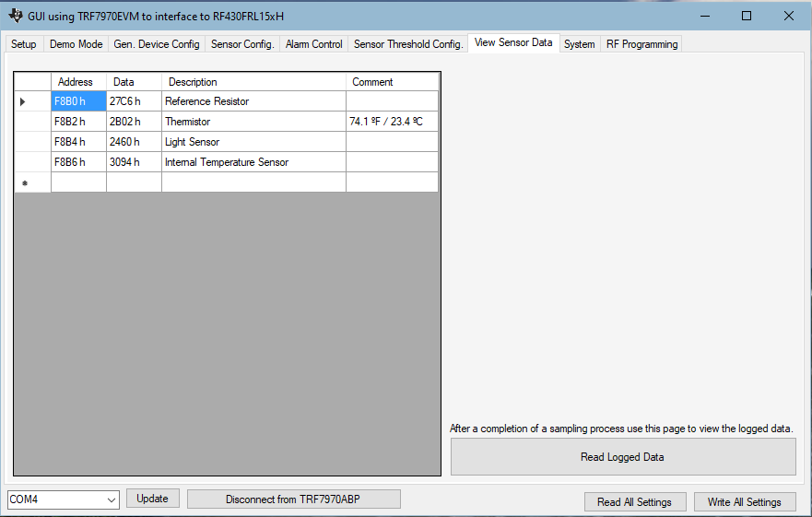This screenshot has width=812, height=517.
Task: Select the Light Sensor description cell
Action: [253, 142]
